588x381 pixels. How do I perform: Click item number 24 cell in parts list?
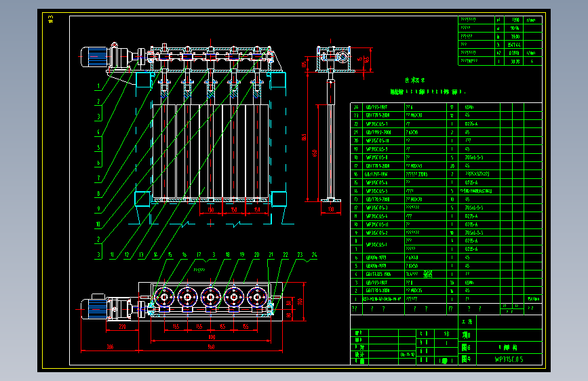[x=356, y=107]
